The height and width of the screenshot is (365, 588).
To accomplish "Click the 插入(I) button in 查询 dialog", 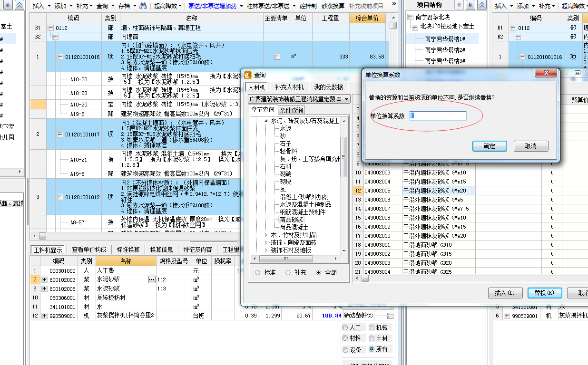I will pyautogui.click(x=505, y=293).
